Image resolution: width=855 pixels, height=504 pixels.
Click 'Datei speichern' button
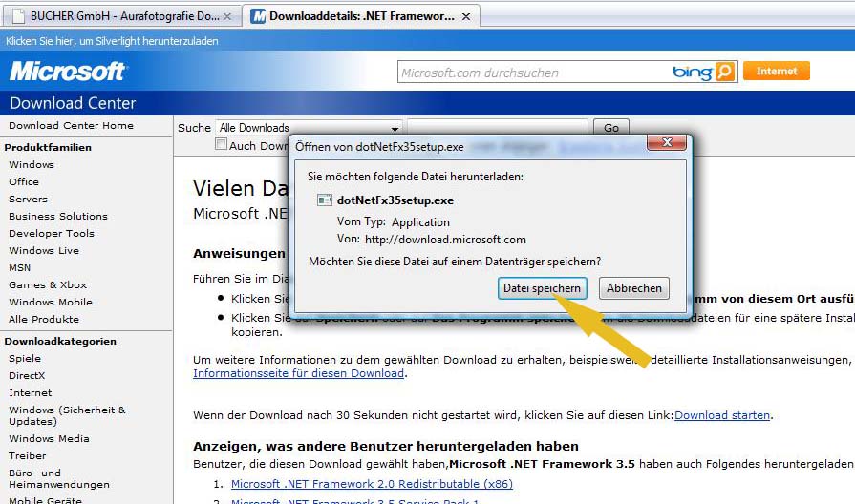(x=542, y=288)
